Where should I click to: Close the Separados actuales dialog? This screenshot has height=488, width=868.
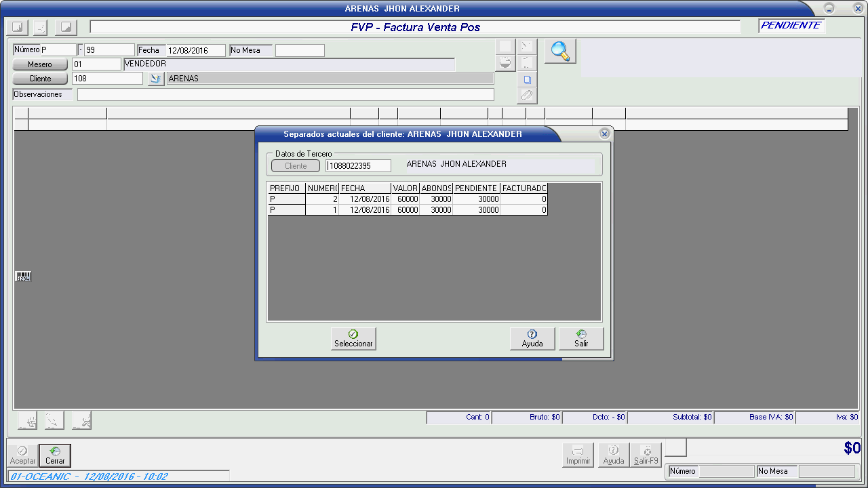tap(604, 134)
